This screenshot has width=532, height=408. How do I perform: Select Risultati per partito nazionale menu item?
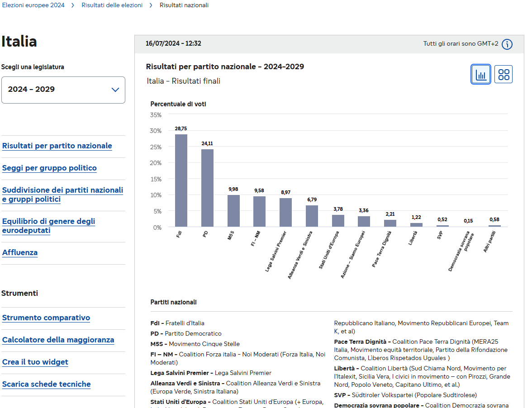pos(57,146)
